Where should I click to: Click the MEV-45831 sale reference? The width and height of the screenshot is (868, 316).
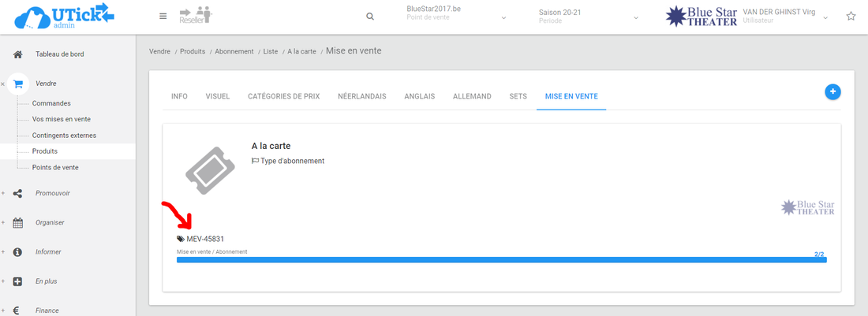[204, 239]
